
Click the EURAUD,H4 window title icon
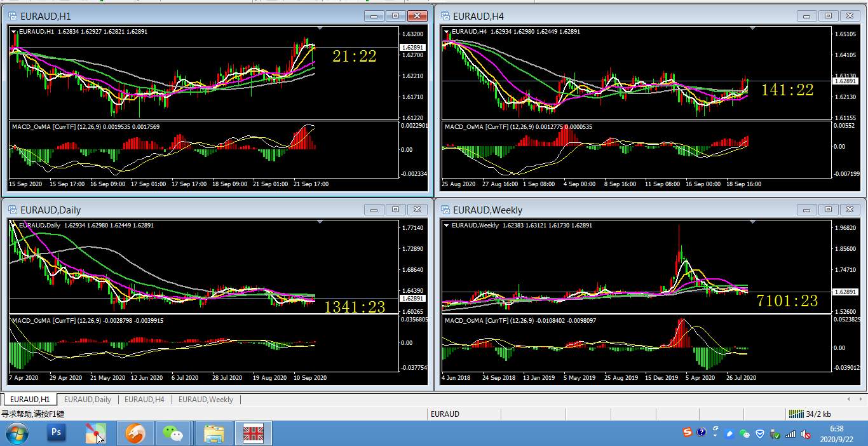pyautogui.click(x=445, y=16)
